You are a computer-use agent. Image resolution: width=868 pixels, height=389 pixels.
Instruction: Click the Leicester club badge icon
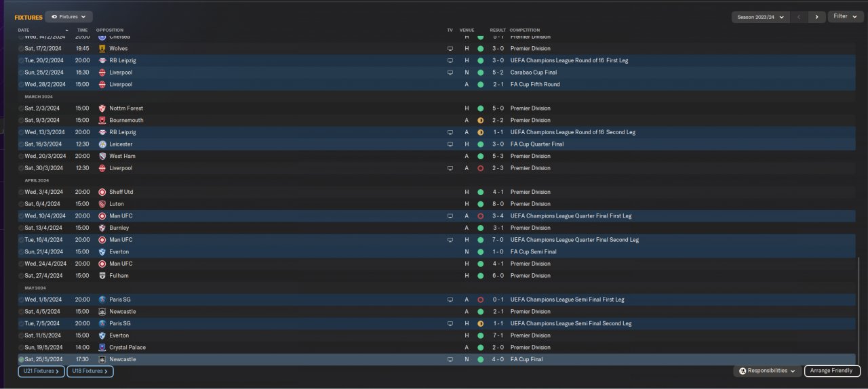[102, 144]
